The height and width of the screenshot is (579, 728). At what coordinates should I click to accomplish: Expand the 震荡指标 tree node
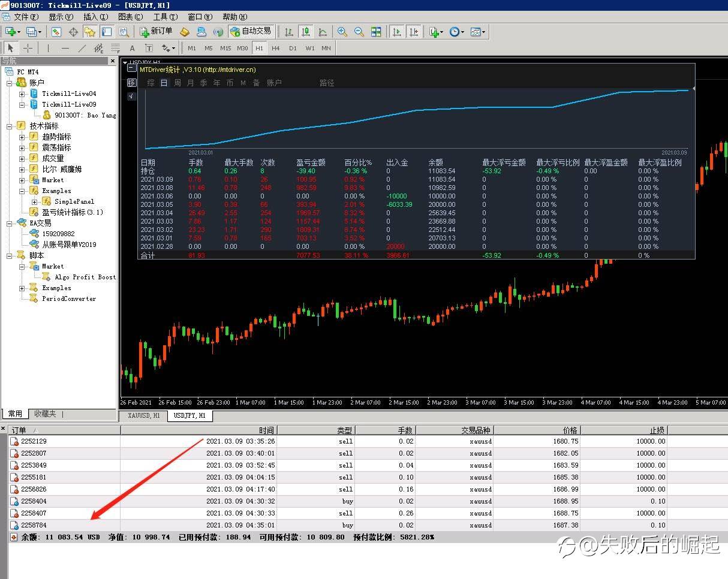22,147
